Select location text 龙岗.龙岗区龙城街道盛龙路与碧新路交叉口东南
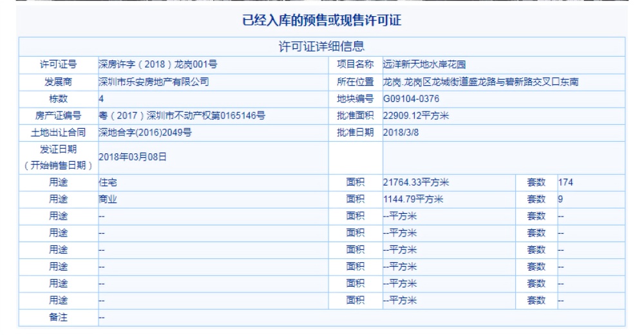 pos(480,82)
